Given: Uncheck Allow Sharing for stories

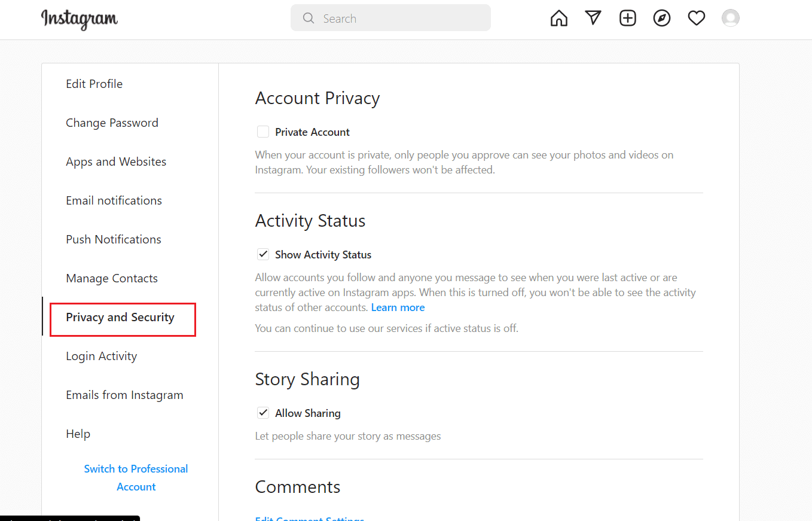Looking at the screenshot, I should (263, 412).
